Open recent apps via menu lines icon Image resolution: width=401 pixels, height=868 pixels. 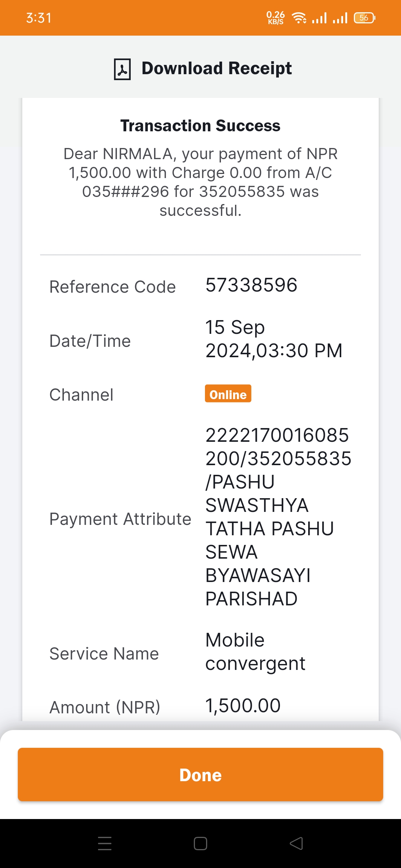(105, 843)
